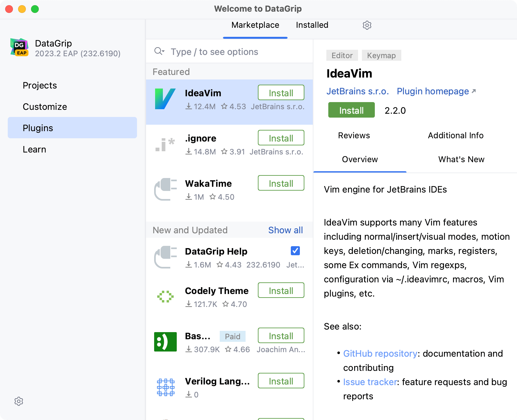Click the Codely Theme plugin icon
Viewport: 517px width, 420px height.
[165, 296]
